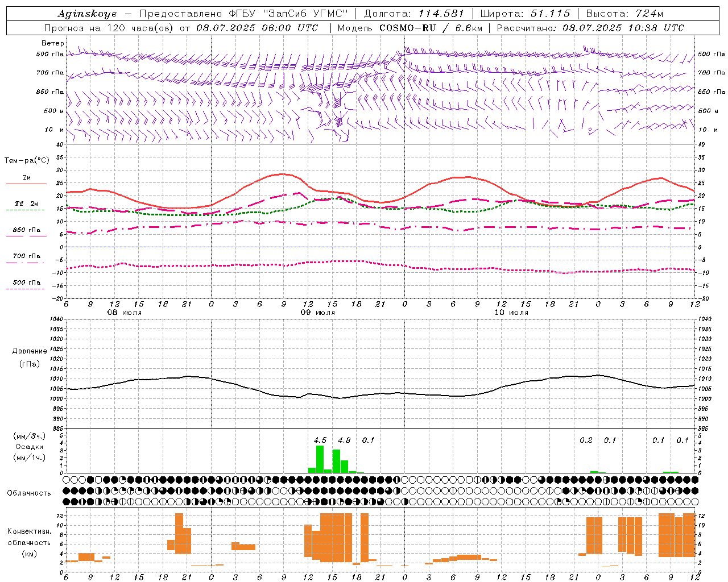Click the 1010 value on left pressure axis

pos(56,379)
